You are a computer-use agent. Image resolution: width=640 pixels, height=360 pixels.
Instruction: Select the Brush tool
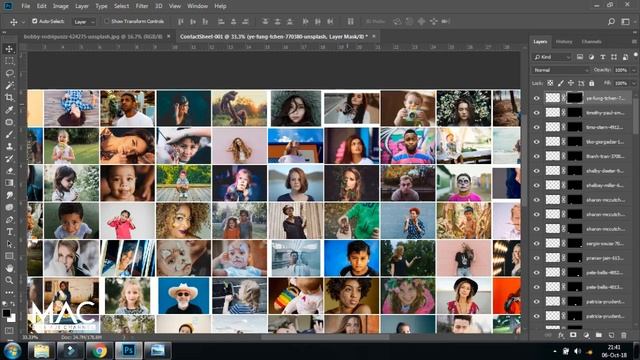pos(9,134)
